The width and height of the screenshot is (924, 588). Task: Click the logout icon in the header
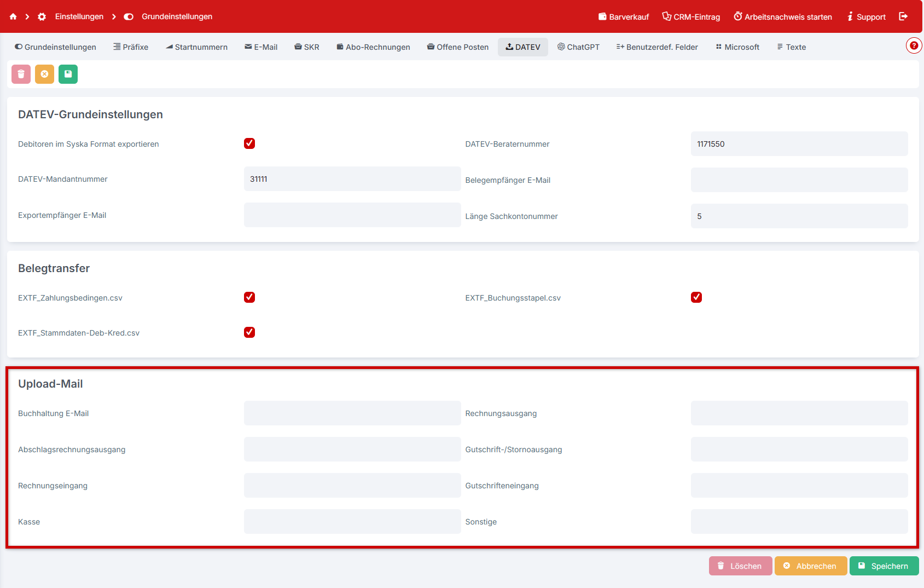903,16
